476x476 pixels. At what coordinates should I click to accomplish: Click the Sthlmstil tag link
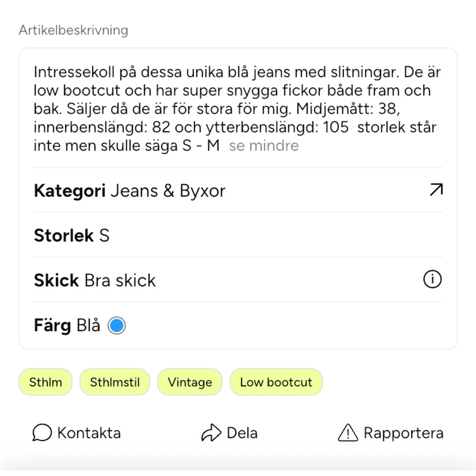click(115, 382)
